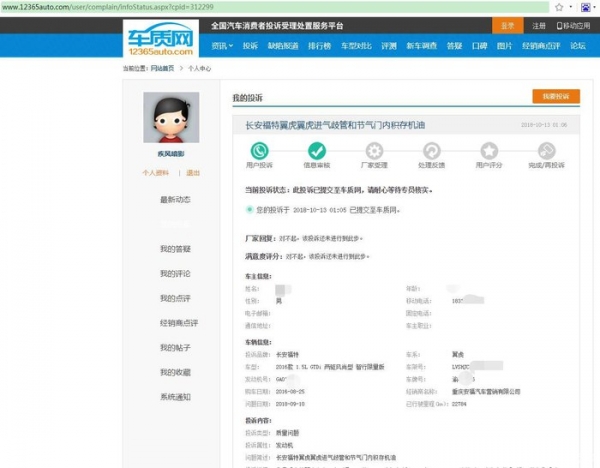Open the 评测 navigation item
Screen dimensions: 600x468
pyautogui.click(x=389, y=46)
